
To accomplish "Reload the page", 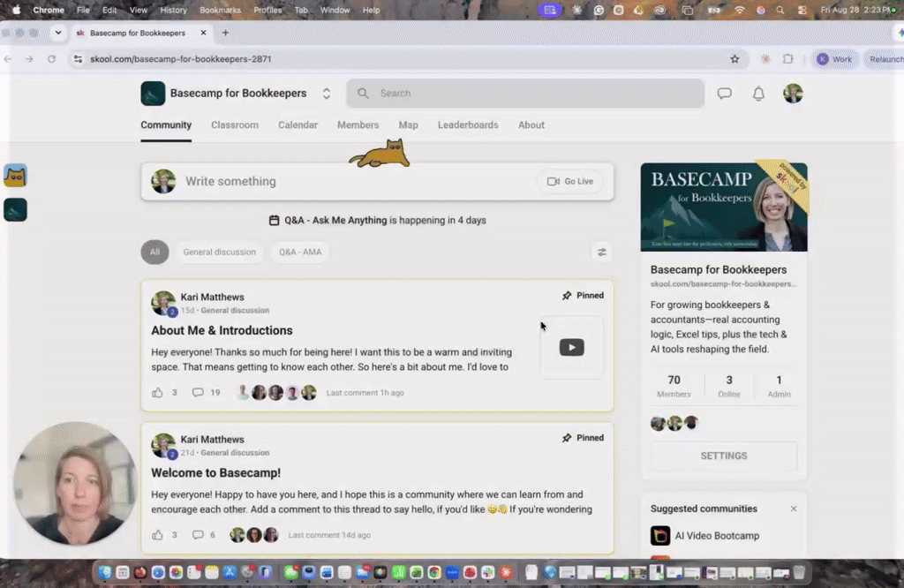I will (x=52, y=59).
